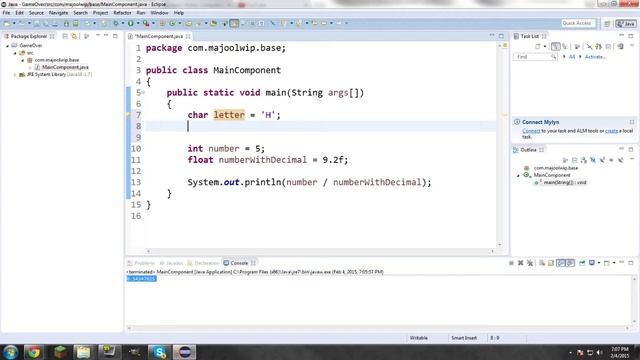
Task: Click the Save toolbar icon
Action: pyautogui.click(x=37, y=23)
